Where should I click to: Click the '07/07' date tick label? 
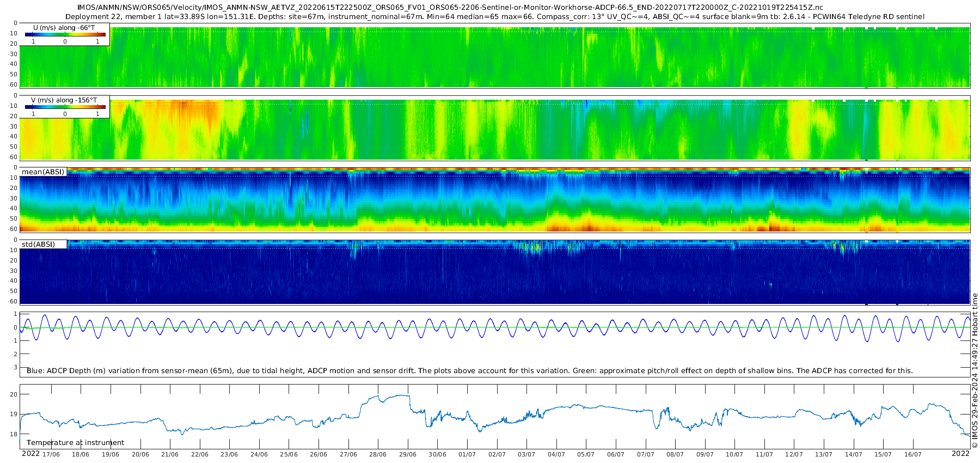(x=646, y=454)
